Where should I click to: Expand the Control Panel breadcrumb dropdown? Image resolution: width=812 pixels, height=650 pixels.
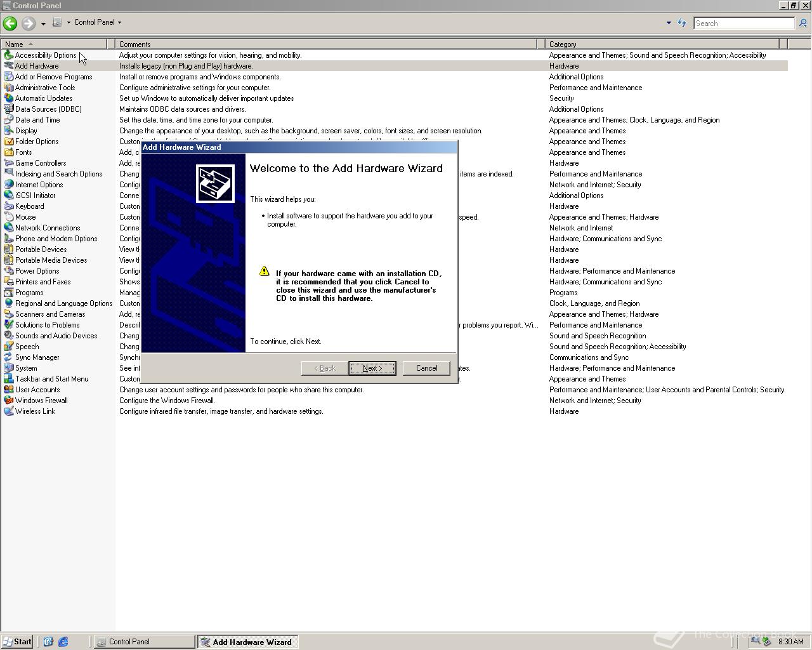(x=119, y=22)
